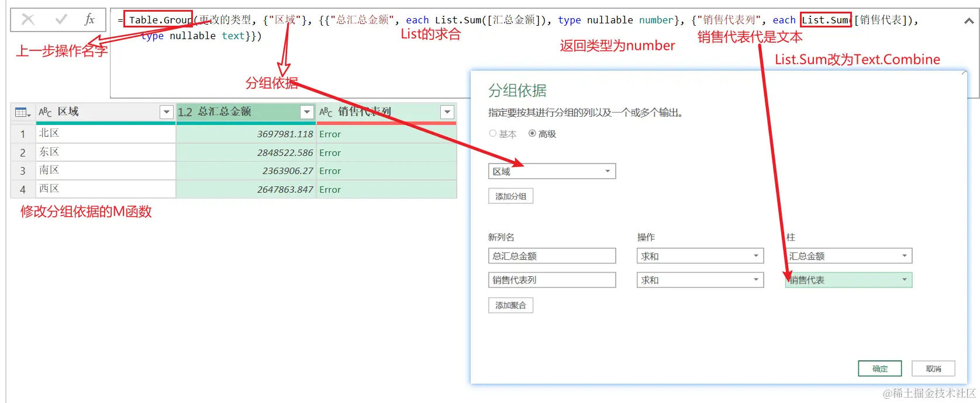The image size is (980, 403).
Task: Click the 区域 column header
Action: pyautogui.click(x=106, y=112)
